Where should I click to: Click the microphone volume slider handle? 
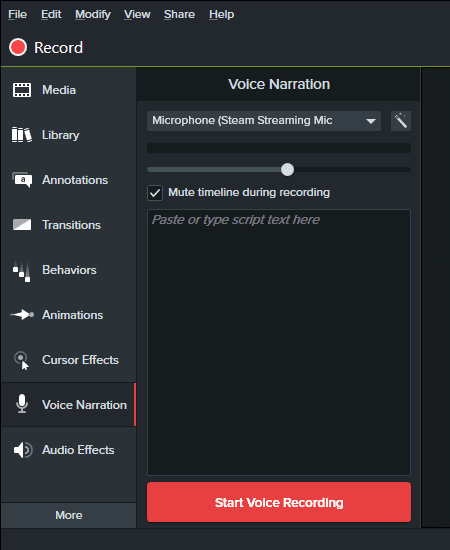click(288, 170)
